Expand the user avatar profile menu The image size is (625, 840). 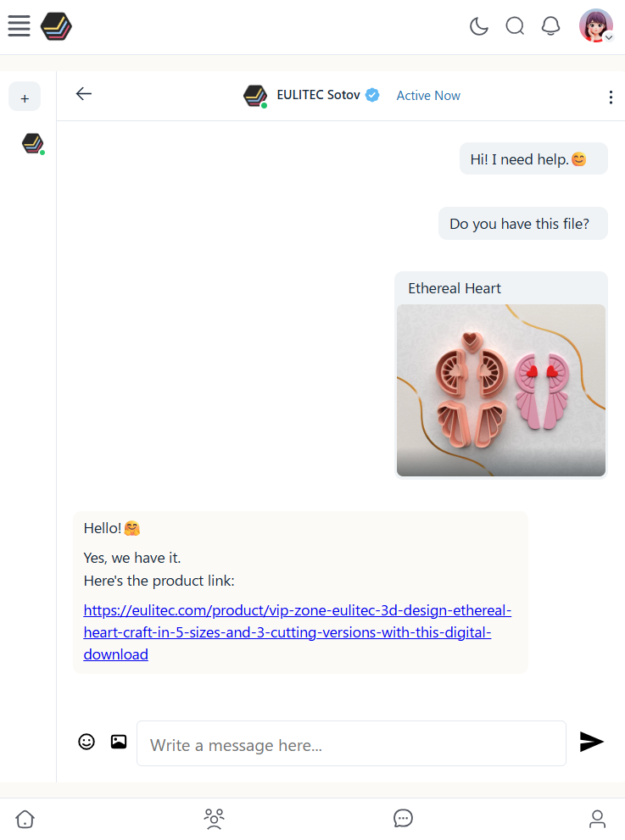click(596, 26)
